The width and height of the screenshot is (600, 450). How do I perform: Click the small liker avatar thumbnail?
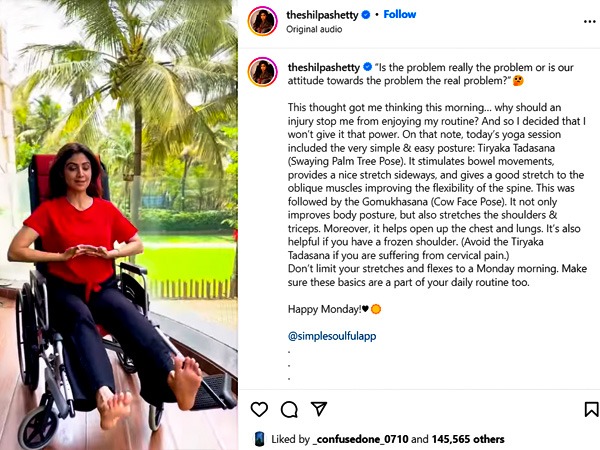click(x=259, y=439)
